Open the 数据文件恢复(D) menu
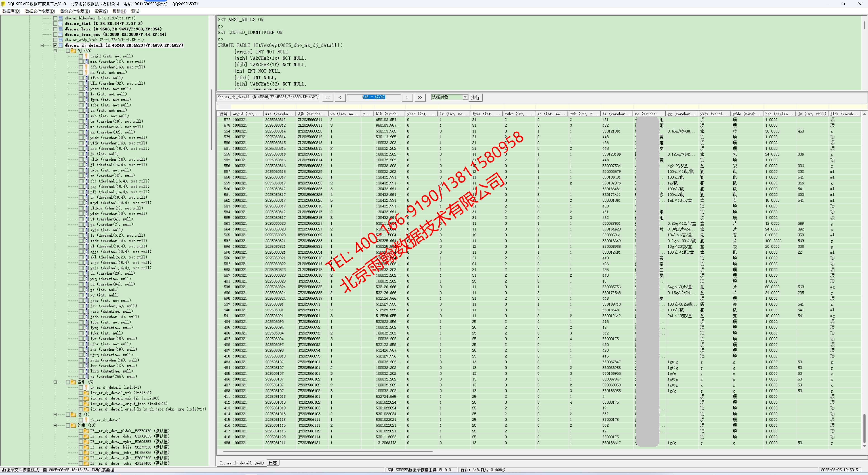The height and width of the screenshot is (475, 868). point(40,11)
